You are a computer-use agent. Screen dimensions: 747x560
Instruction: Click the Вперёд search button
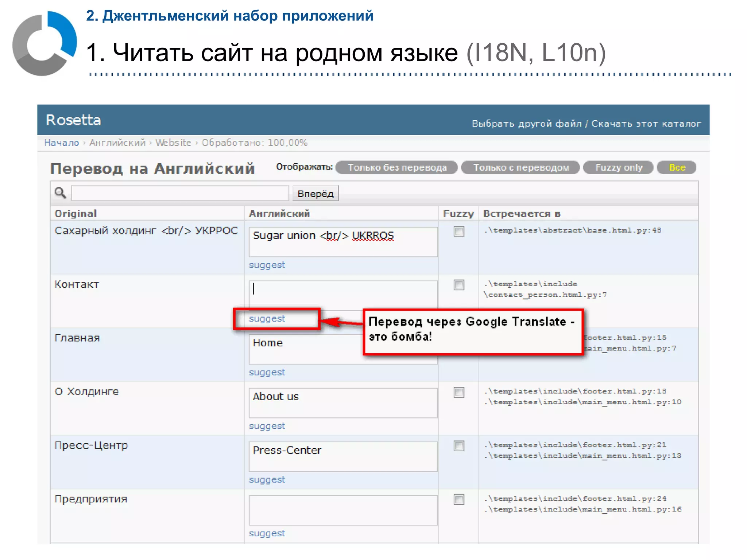316,193
